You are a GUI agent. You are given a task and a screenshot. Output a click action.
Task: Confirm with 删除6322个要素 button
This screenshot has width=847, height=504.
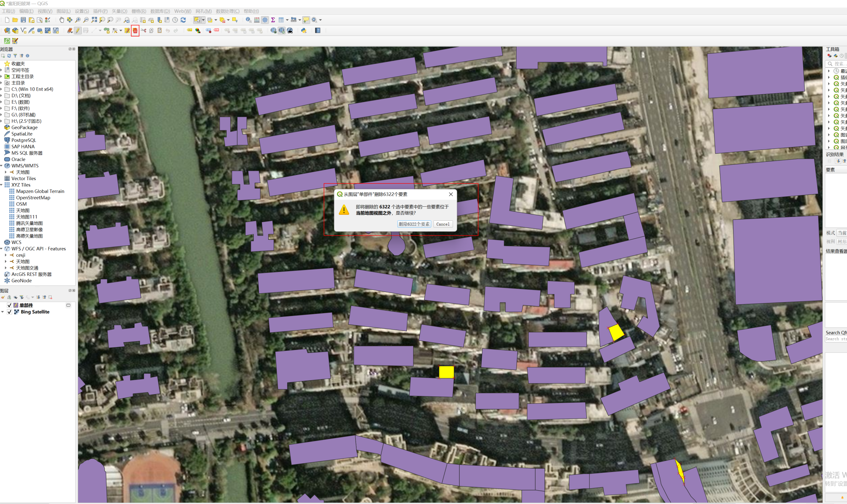click(x=414, y=224)
